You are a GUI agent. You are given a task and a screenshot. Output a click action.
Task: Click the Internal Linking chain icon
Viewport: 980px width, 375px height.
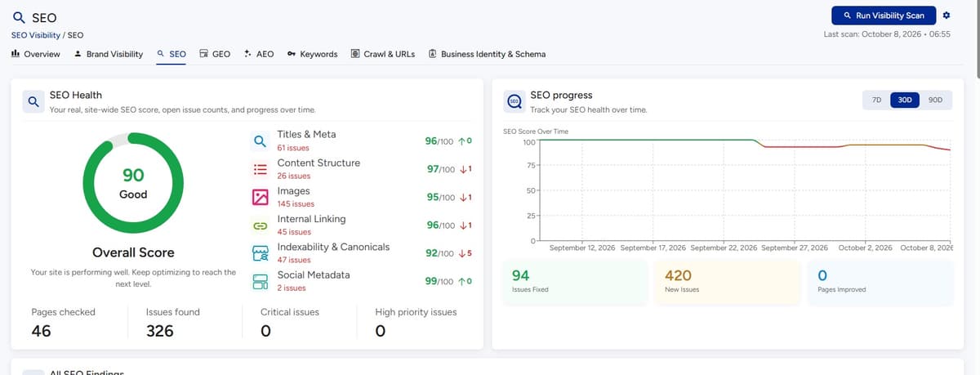[x=260, y=225]
